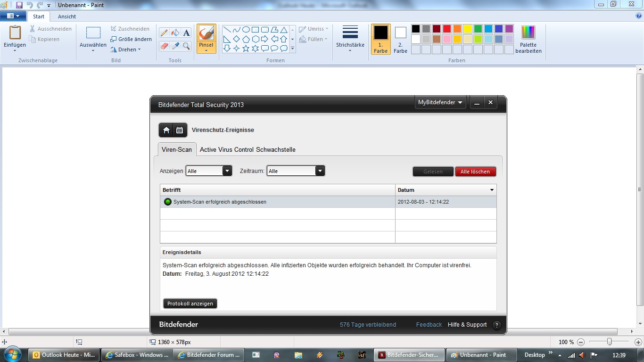
Task: Choose the straight line shape
Action: [x=227, y=30]
